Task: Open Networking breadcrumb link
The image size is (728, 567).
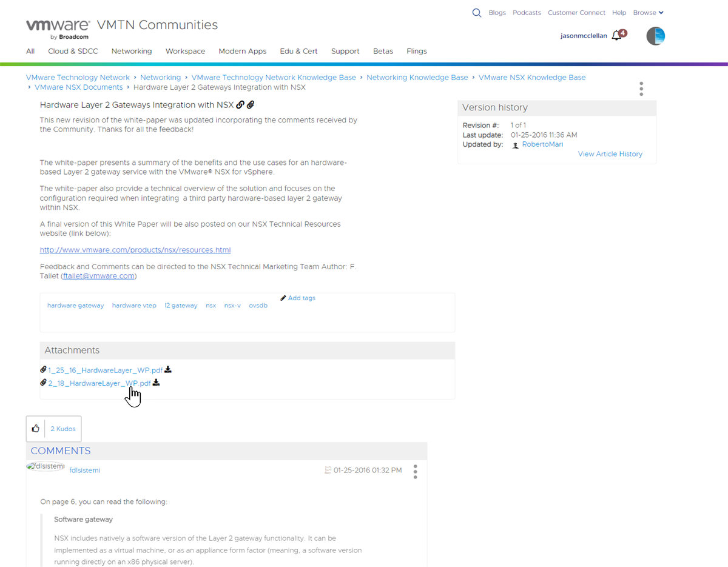Action: click(161, 78)
